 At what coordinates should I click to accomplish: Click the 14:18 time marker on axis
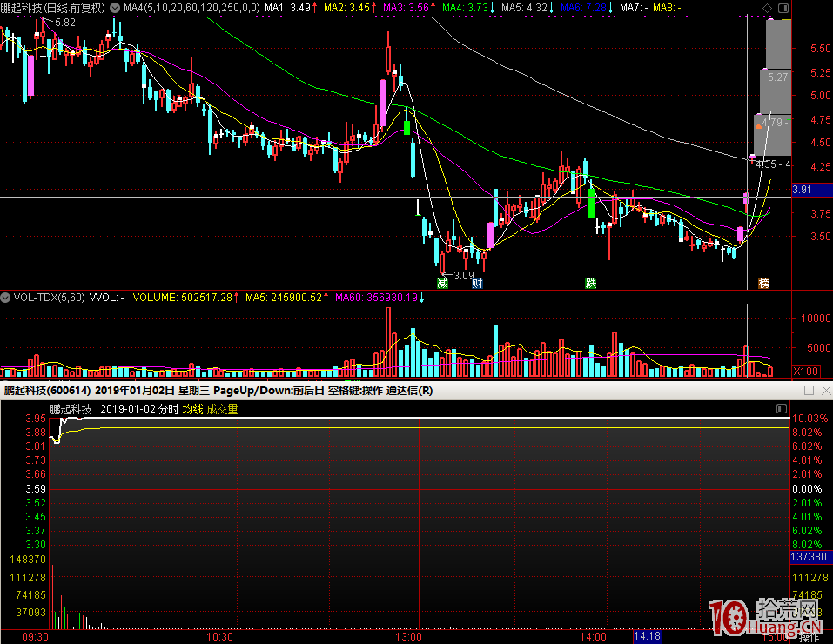pos(647,637)
